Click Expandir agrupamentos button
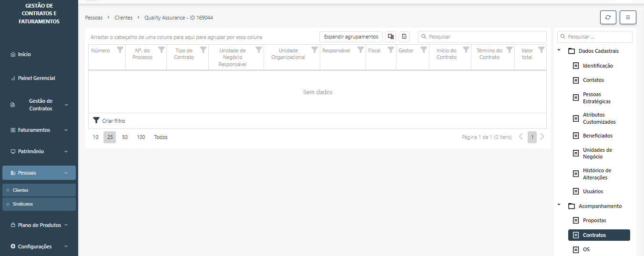The height and width of the screenshot is (256, 644). point(351,37)
